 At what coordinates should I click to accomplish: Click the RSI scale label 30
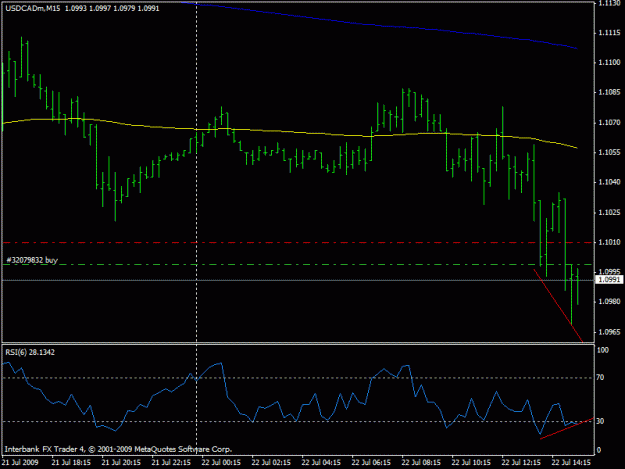tap(600, 421)
